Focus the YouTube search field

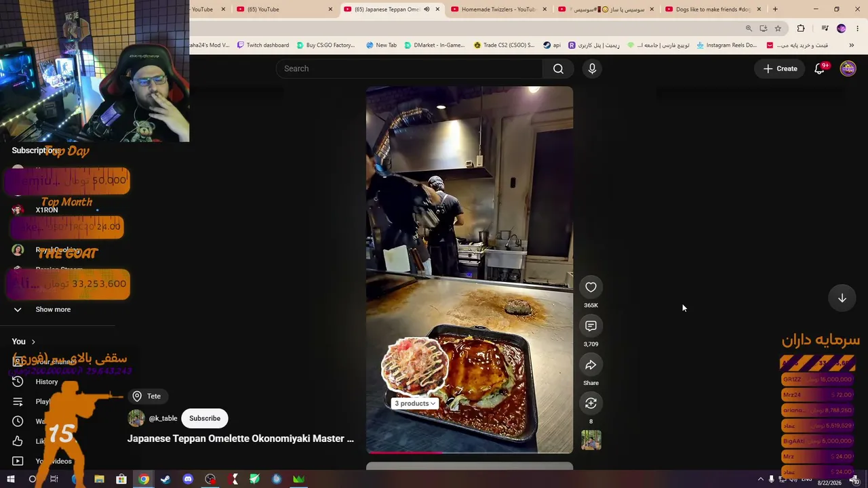[409, 68]
